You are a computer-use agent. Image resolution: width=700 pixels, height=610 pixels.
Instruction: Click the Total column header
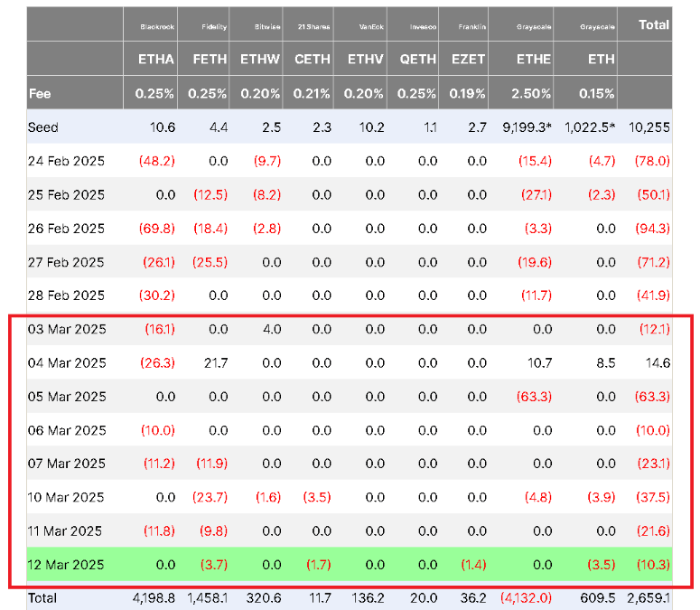(x=654, y=24)
